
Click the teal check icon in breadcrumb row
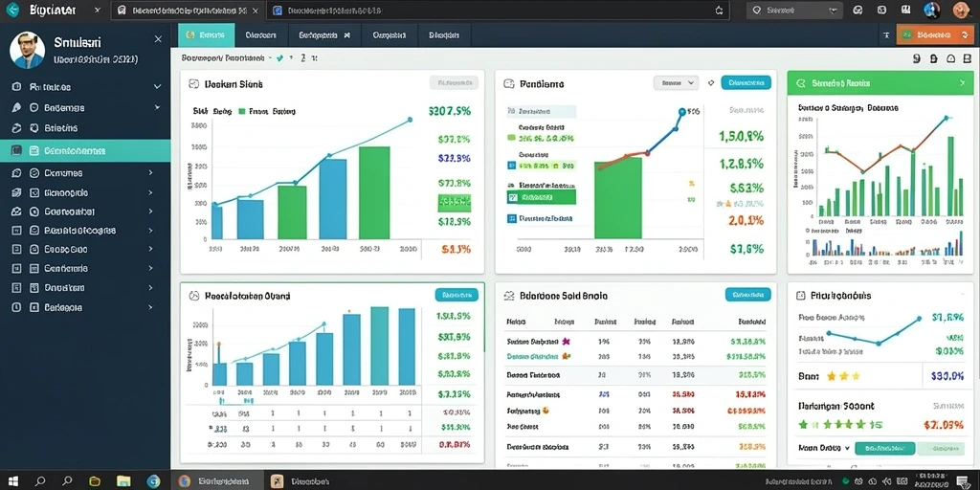280,58
